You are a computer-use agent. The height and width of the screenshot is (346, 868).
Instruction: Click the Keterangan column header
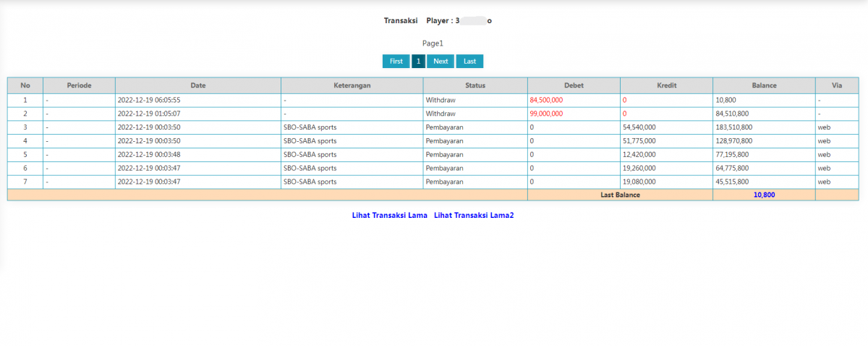tap(352, 85)
